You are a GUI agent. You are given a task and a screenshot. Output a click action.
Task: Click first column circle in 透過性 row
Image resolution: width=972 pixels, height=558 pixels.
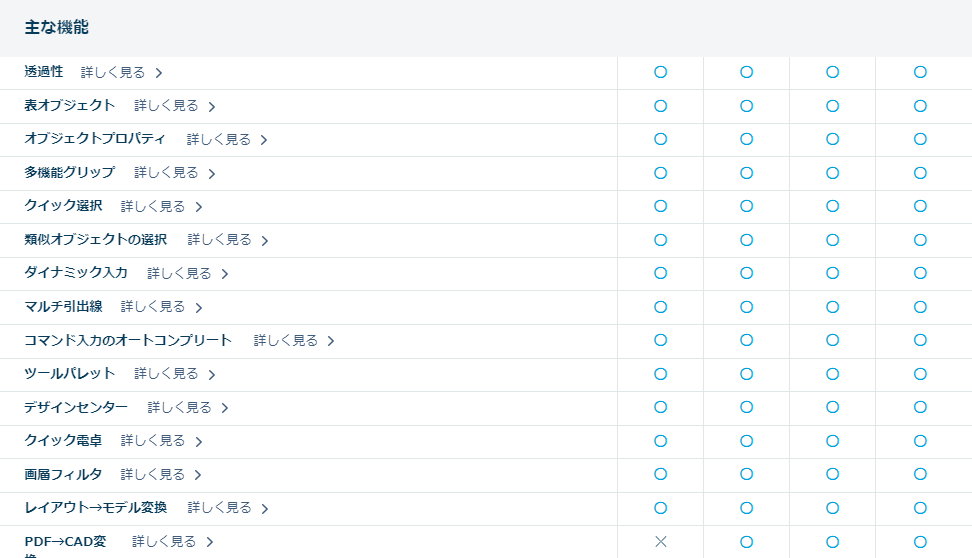pyautogui.click(x=660, y=72)
